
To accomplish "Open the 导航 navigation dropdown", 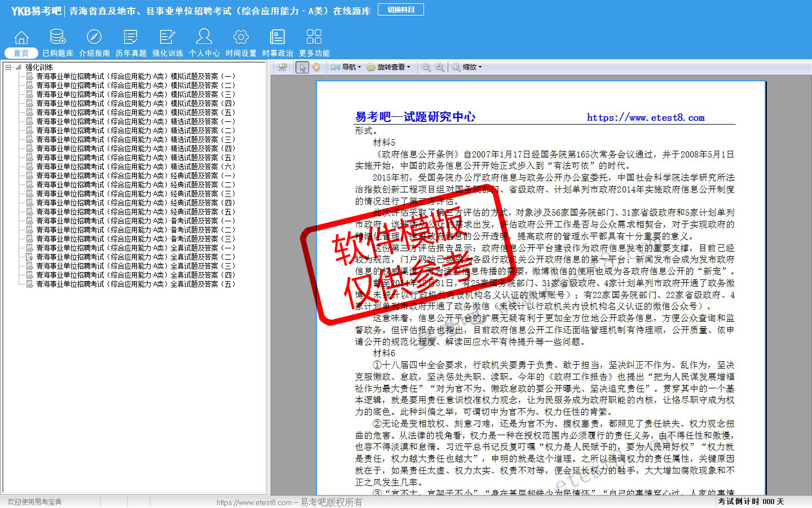I will pos(346,67).
